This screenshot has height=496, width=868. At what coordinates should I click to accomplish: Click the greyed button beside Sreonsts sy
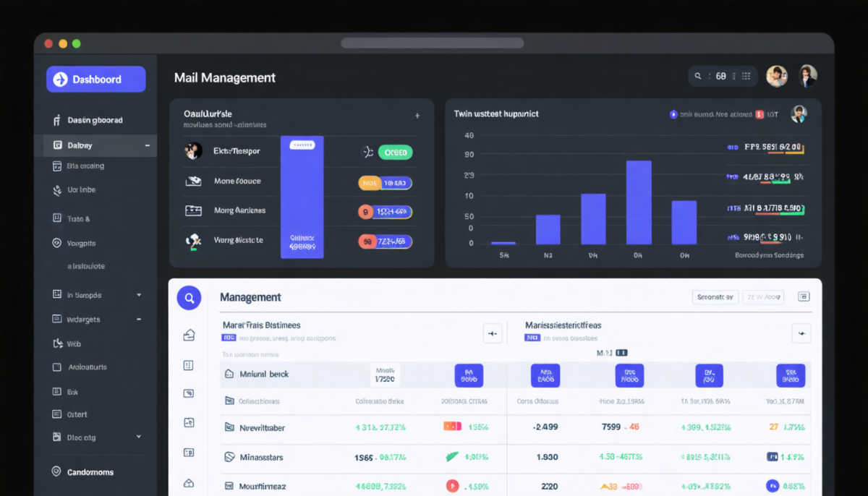(x=764, y=296)
